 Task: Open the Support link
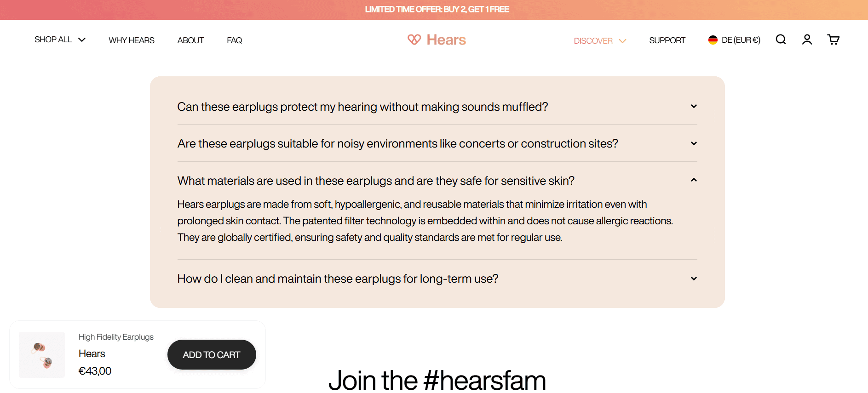pyautogui.click(x=667, y=40)
